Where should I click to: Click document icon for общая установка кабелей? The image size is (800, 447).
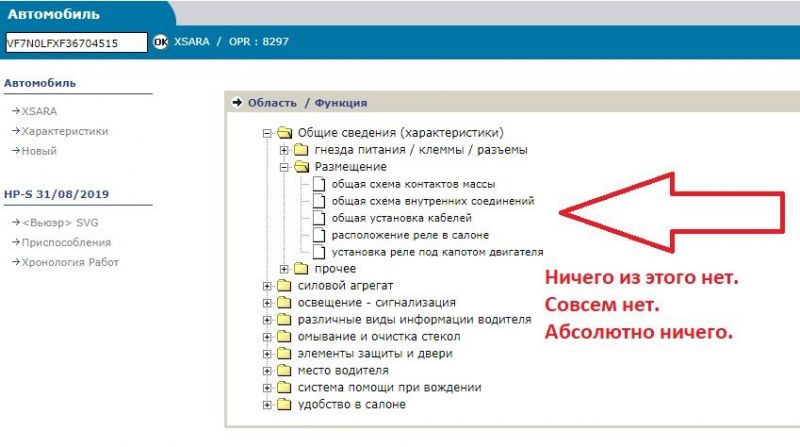click(319, 218)
